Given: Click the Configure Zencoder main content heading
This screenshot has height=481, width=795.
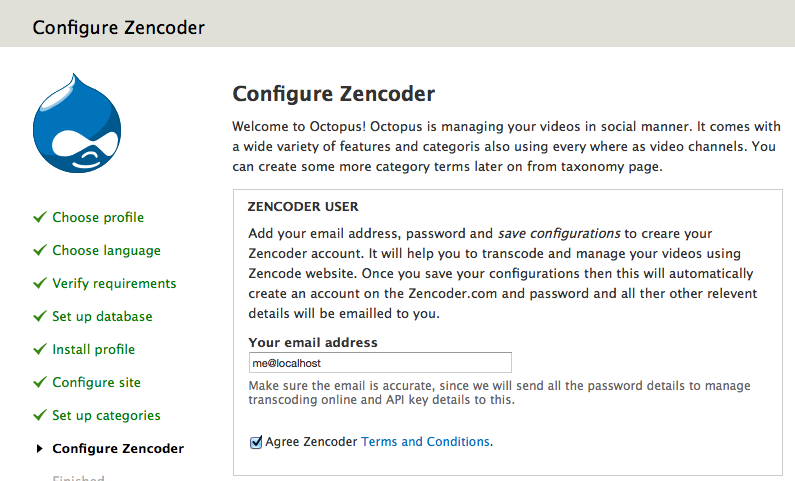Looking at the screenshot, I should pos(334,94).
